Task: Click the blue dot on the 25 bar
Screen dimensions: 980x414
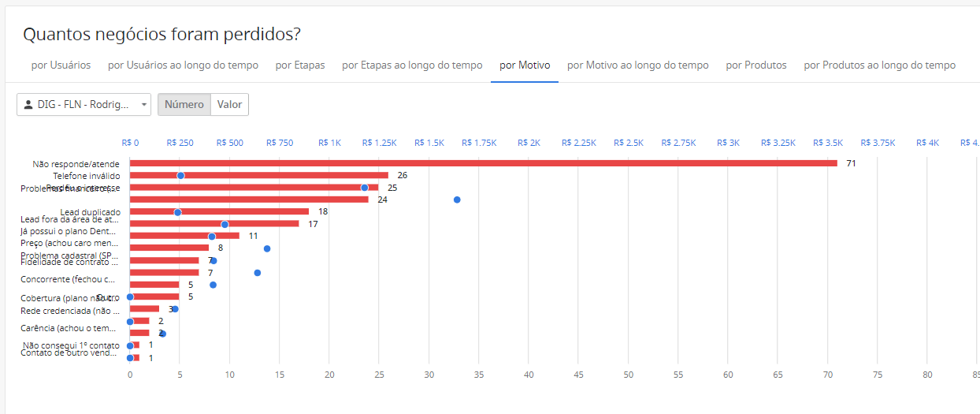Action: [365, 188]
